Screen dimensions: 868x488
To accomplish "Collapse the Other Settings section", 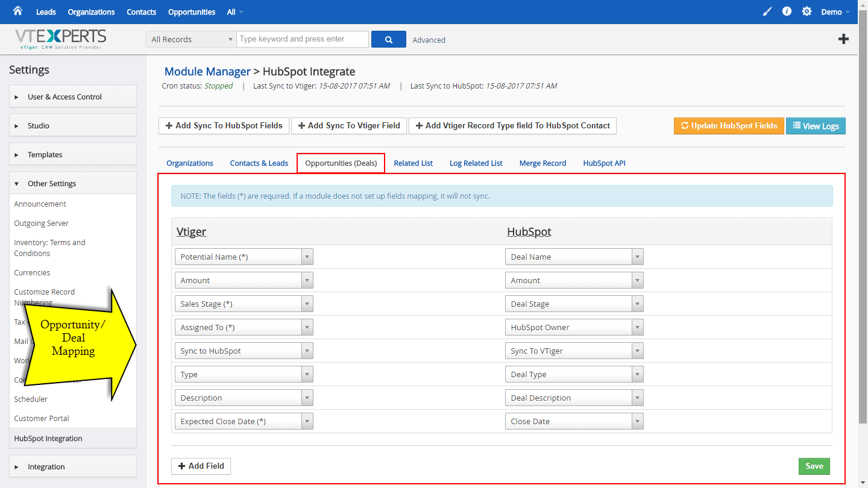I will 73,183.
